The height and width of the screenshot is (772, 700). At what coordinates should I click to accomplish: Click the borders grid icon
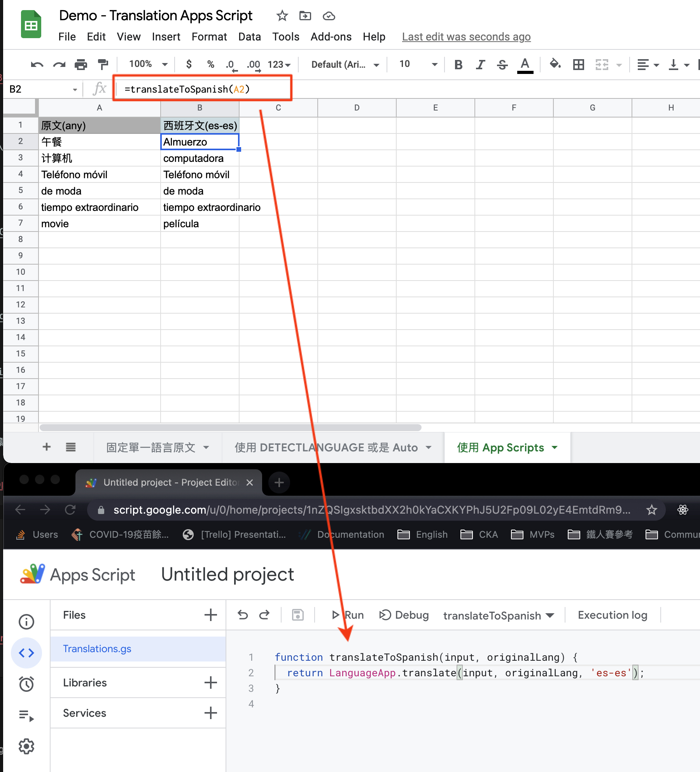578,64
